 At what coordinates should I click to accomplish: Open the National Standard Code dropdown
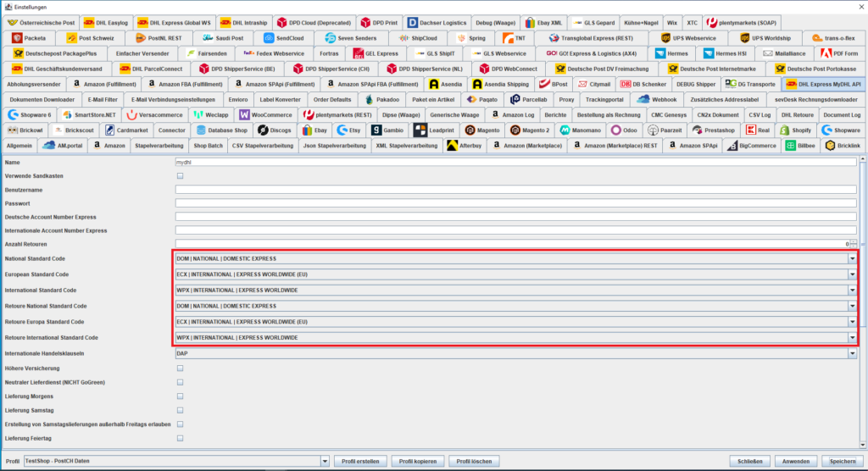pyautogui.click(x=852, y=258)
